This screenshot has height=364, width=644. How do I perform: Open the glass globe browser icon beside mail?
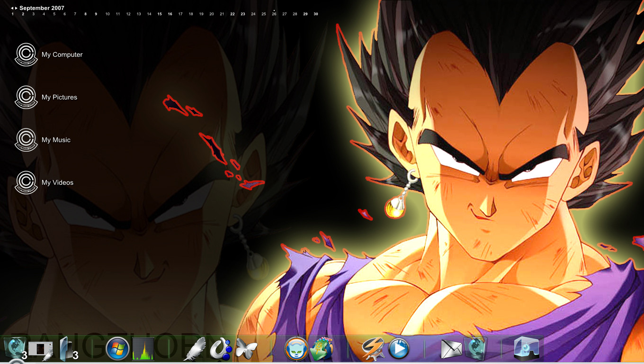click(x=475, y=349)
